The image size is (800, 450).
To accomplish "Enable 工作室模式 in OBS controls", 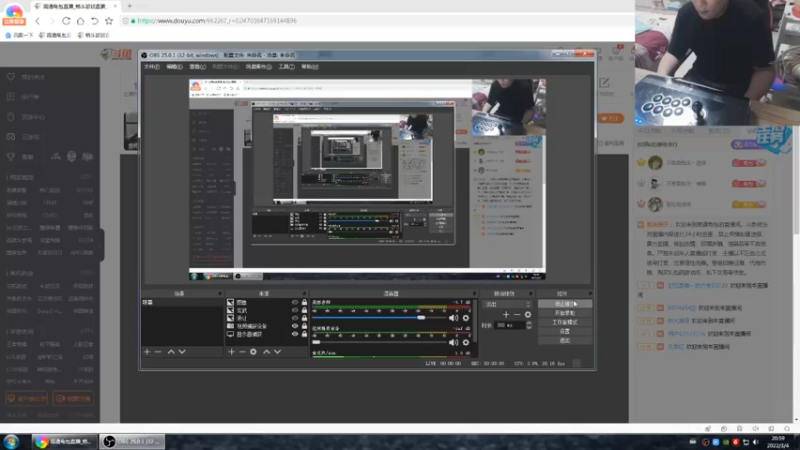I will (565, 322).
